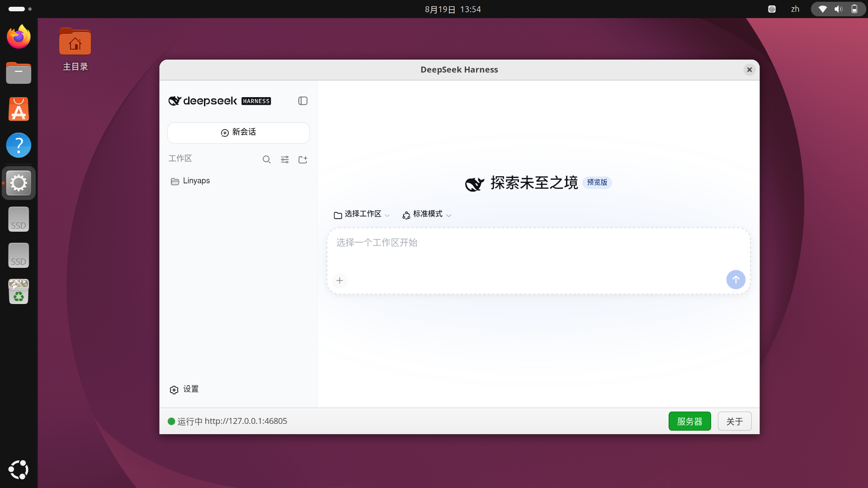Click the 探索未至之境 heading
Image resolution: width=868 pixels, height=488 pixels.
[534, 183]
